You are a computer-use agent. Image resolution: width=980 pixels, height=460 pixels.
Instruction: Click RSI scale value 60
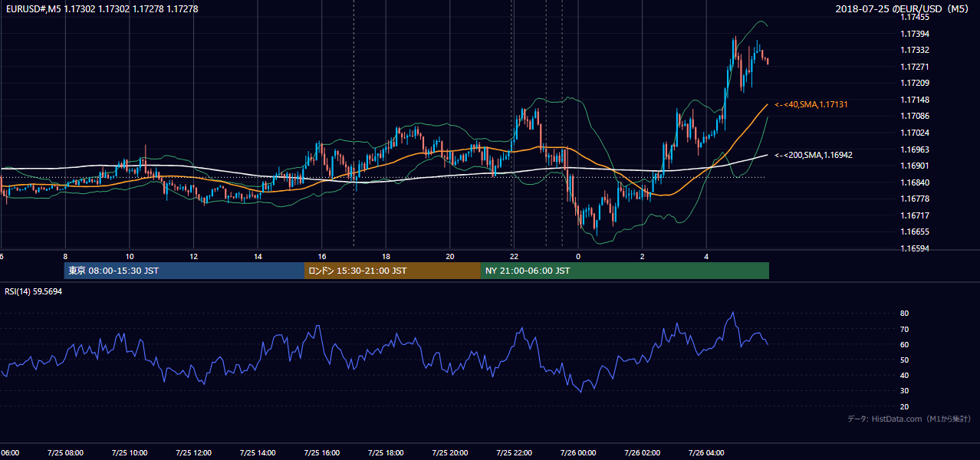904,344
